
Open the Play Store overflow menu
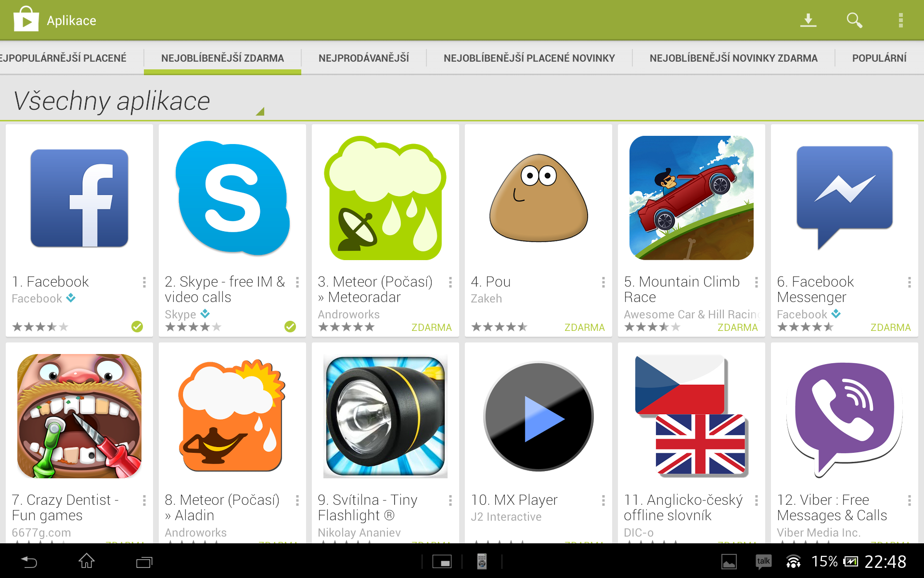click(900, 20)
